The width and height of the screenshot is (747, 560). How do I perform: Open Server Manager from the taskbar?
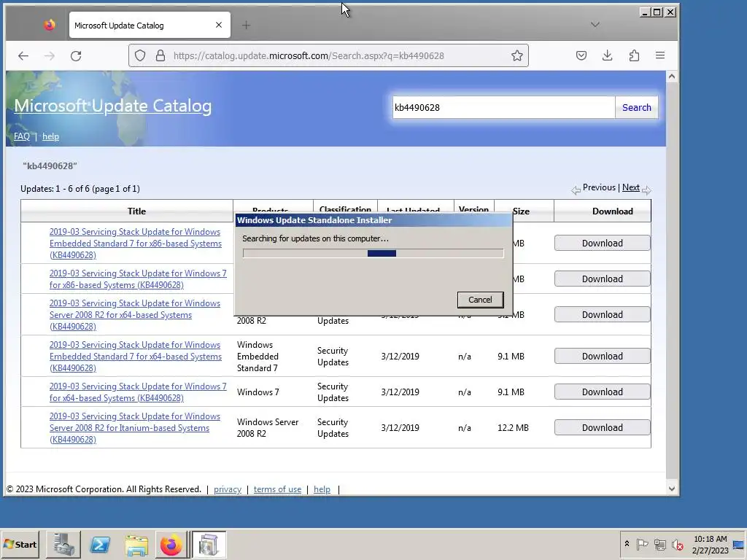click(x=63, y=544)
